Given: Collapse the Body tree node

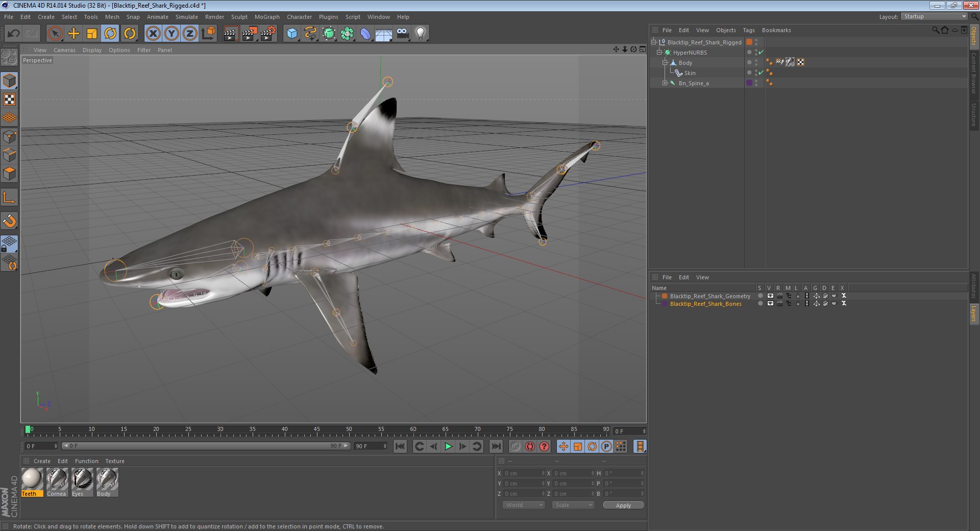Looking at the screenshot, I should [665, 63].
